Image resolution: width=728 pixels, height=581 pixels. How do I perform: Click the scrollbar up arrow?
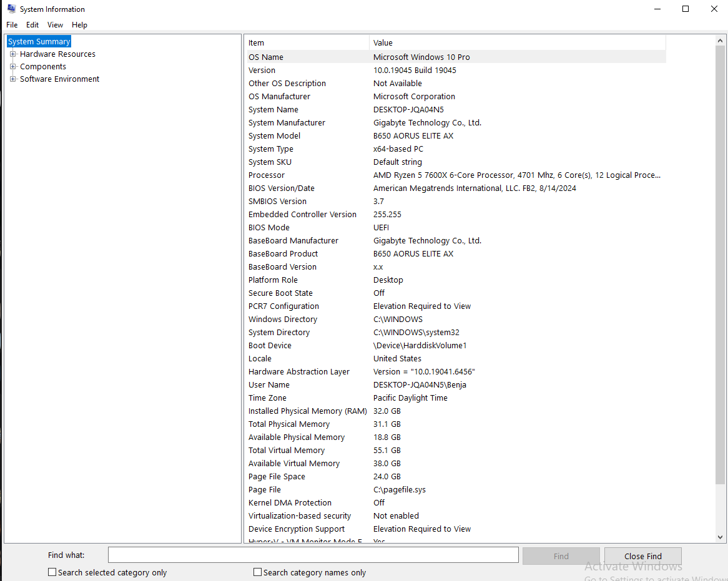(720, 41)
